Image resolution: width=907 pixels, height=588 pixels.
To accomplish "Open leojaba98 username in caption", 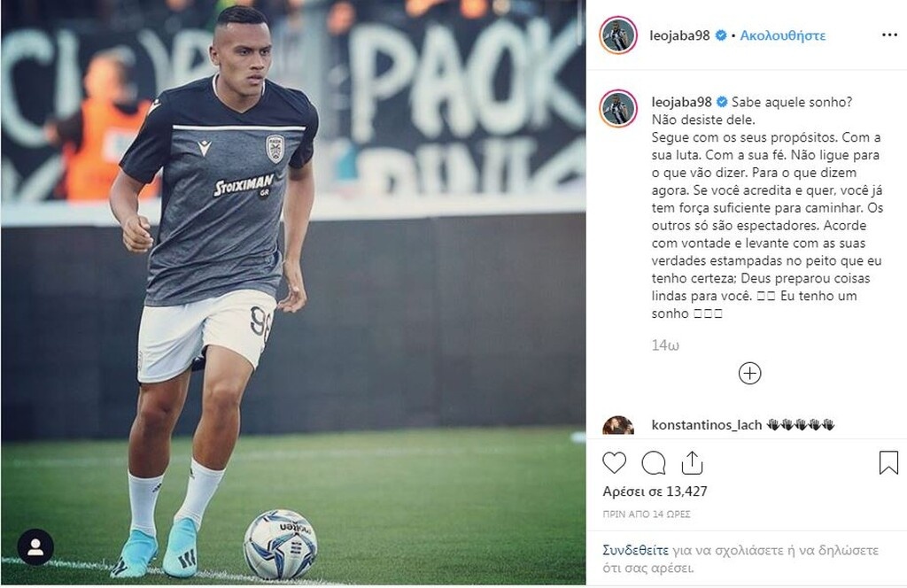I will [681, 102].
